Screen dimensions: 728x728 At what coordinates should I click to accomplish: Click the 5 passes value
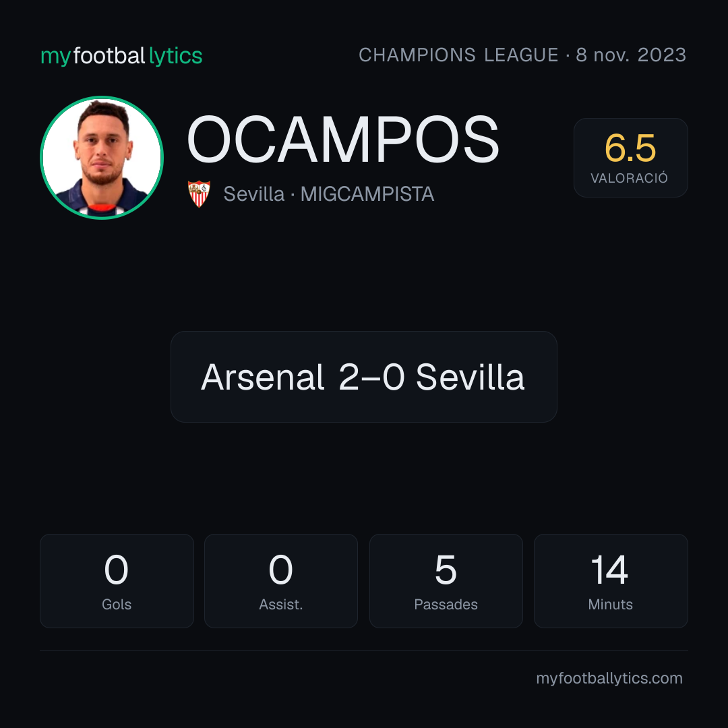coord(446,570)
